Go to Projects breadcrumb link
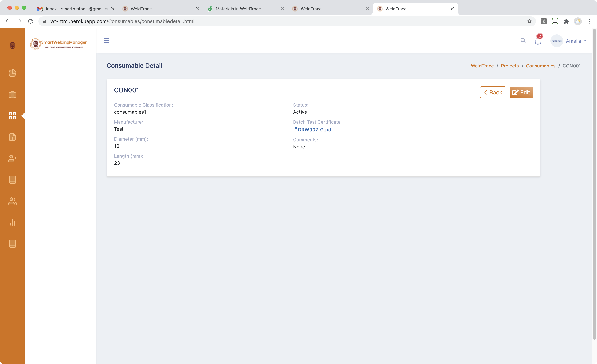This screenshot has width=597, height=364. point(510,66)
